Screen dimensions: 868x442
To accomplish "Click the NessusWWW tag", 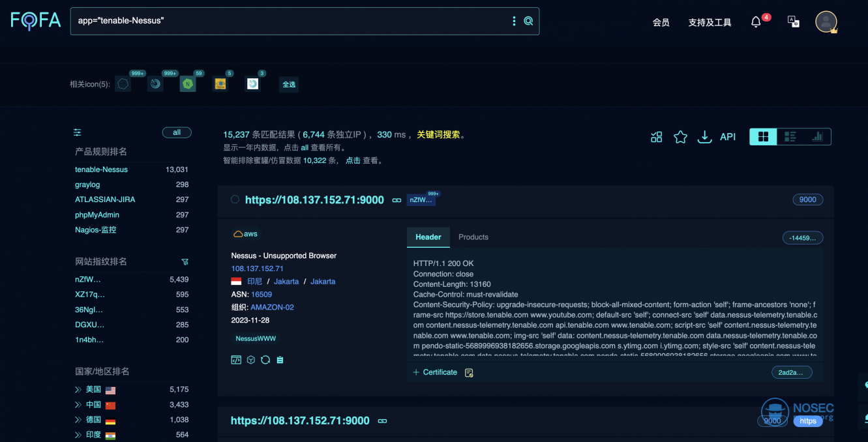I will click(x=256, y=339).
